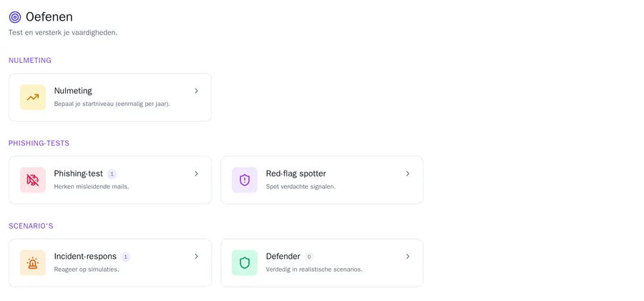The height and width of the screenshot is (301, 644).
Task: Open the Nulmeting title link
Action: coord(73,90)
